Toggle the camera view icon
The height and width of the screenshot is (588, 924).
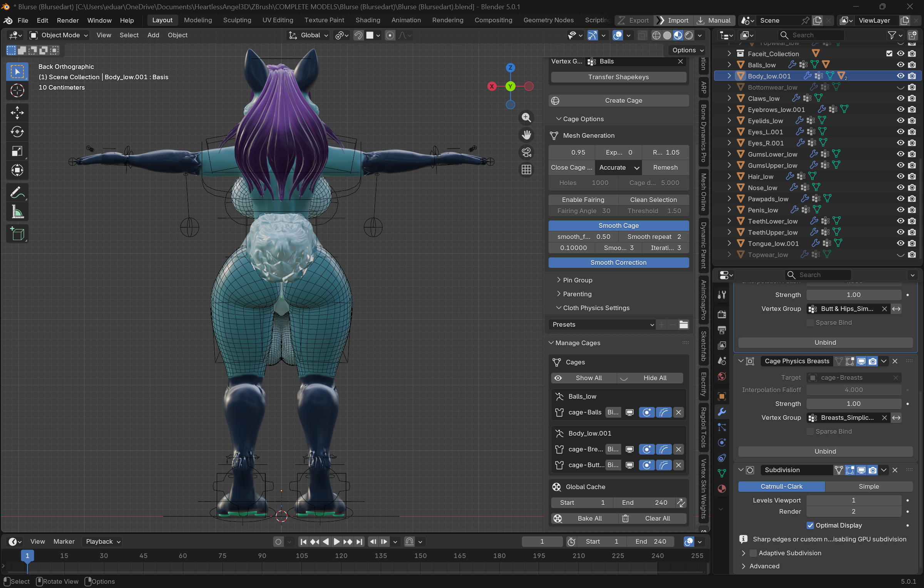point(526,152)
